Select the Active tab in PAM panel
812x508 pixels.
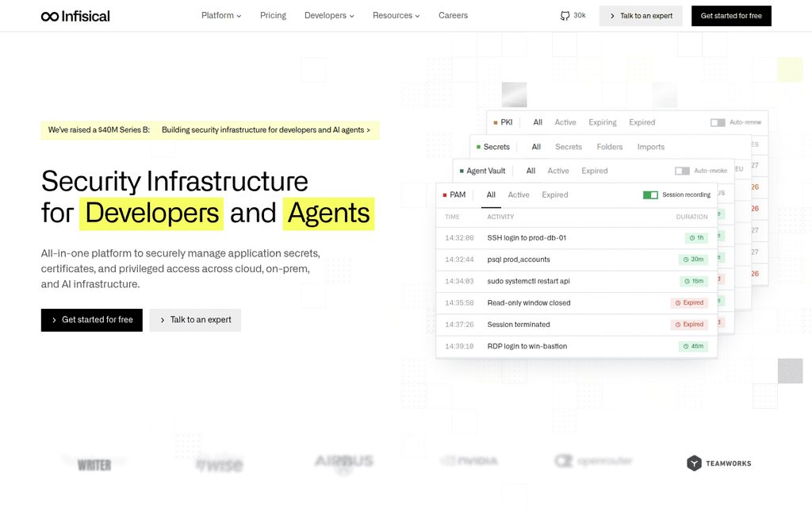click(519, 195)
